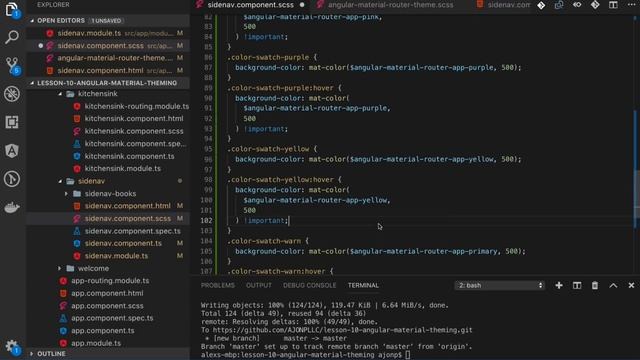Screen dimensions: 640x360
Task: Maximize panel with up chevron
Action: tap(613, 285)
